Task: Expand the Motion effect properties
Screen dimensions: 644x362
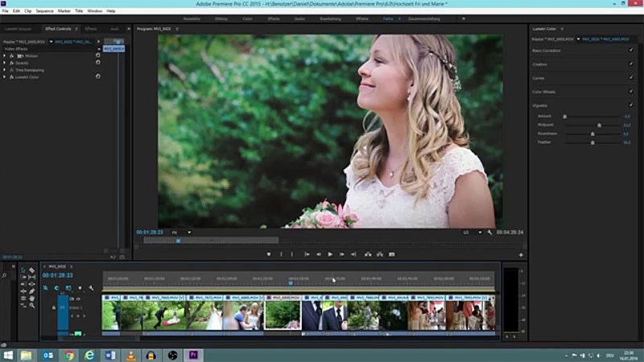Action: (x=5, y=56)
